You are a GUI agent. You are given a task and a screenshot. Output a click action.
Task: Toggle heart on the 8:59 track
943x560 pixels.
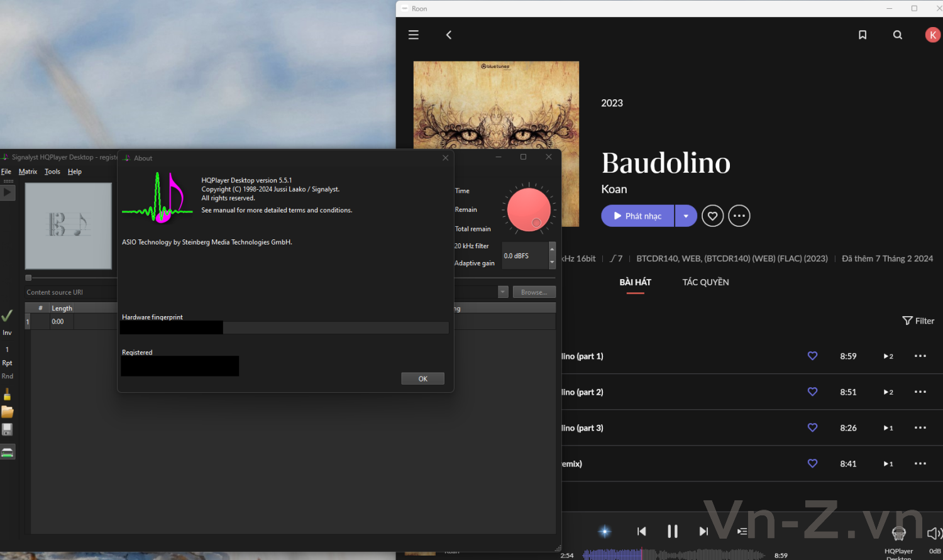coord(812,356)
